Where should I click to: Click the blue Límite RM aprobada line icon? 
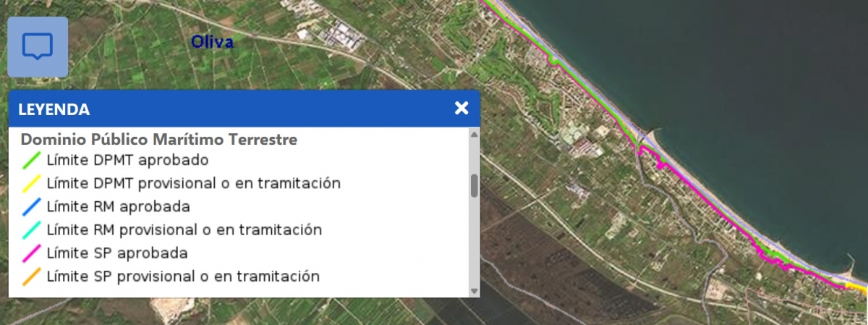(x=32, y=207)
